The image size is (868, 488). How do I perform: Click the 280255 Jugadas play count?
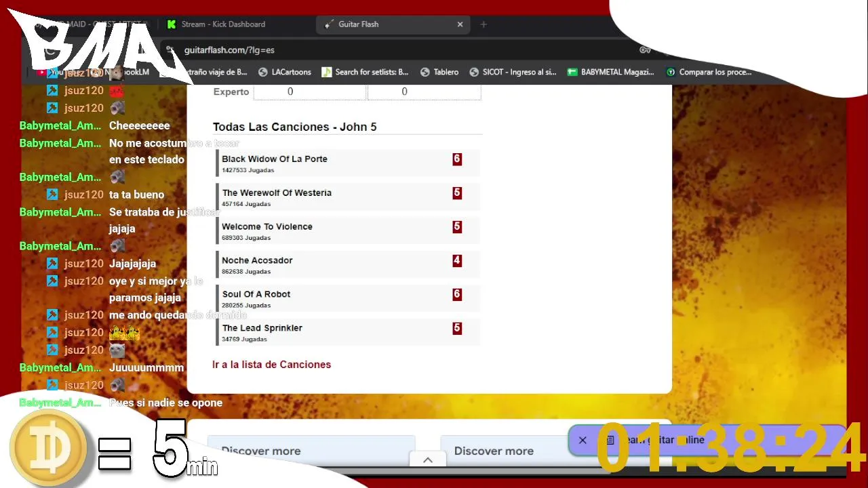click(x=246, y=306)
